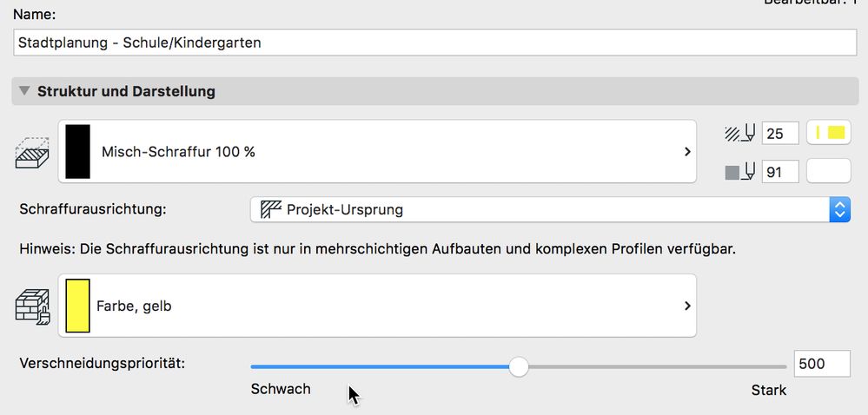The width and height of the screenshot is (868, 415).
Task: Open the Misch-Schraffur 100 % fill chooser
Action: click(x=377, y=152)
